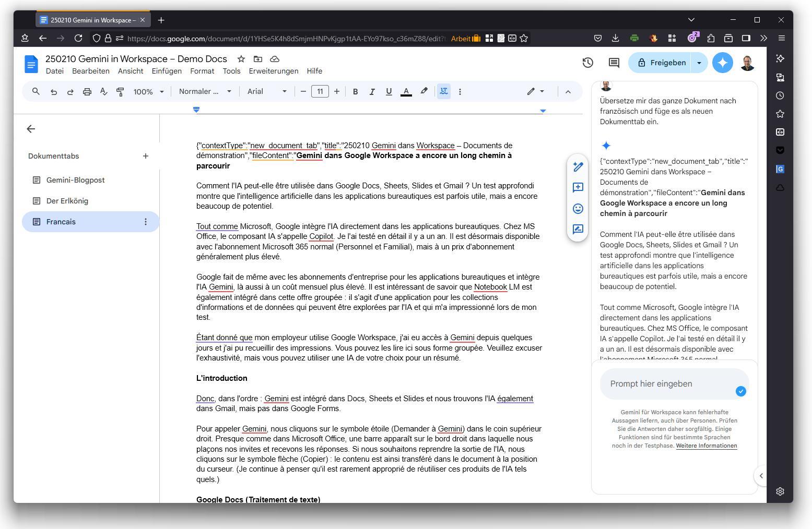Open the Freigeben dropdown arrow

(x=699, y=63)
